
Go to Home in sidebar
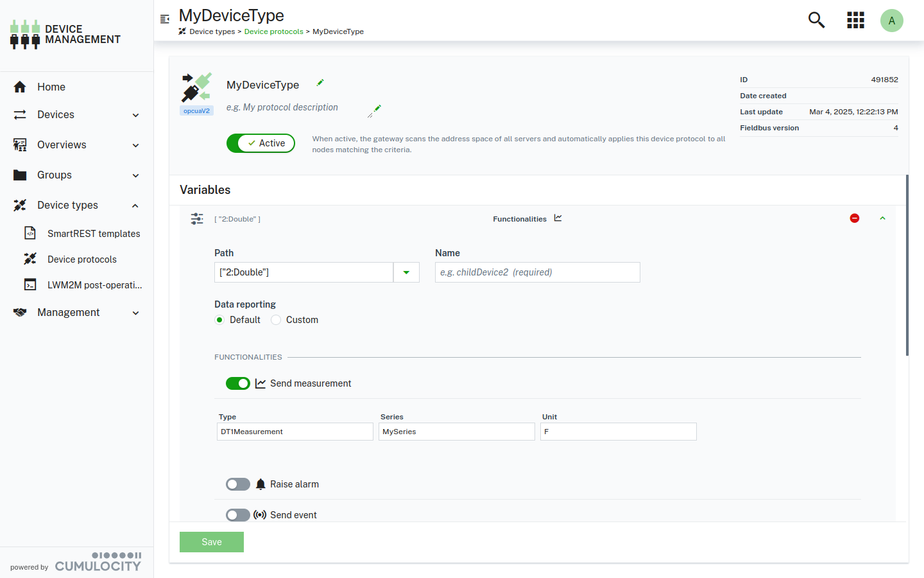pos(51,87)
